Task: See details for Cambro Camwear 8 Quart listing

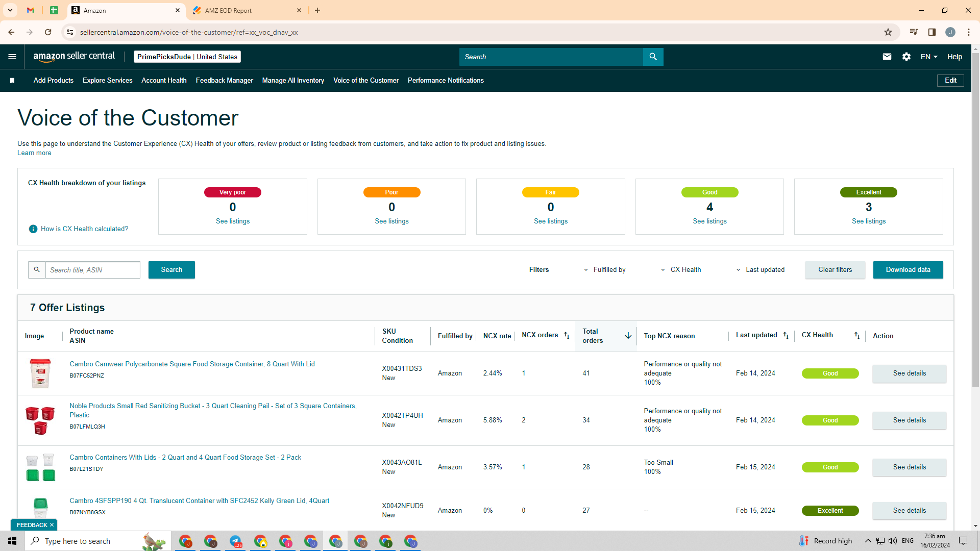Action: 910,373
